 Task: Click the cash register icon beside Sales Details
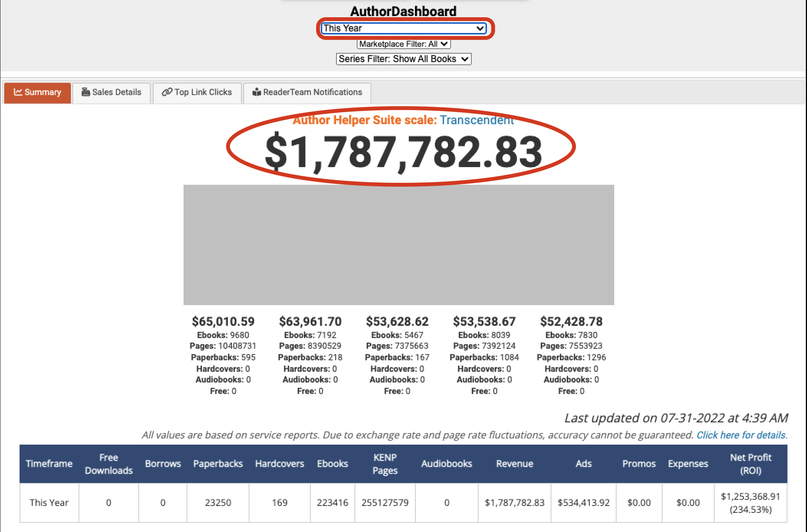click(x=86, y=92)
